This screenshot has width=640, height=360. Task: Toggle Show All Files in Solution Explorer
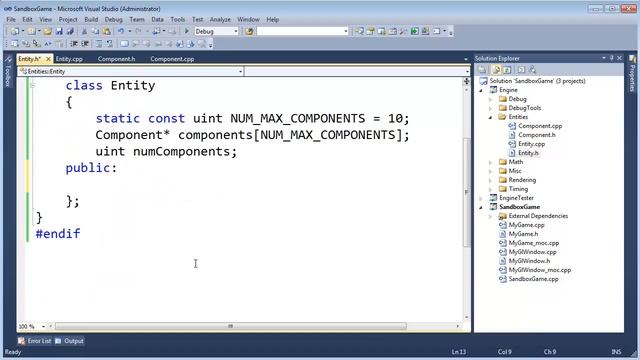click(496, 70)
